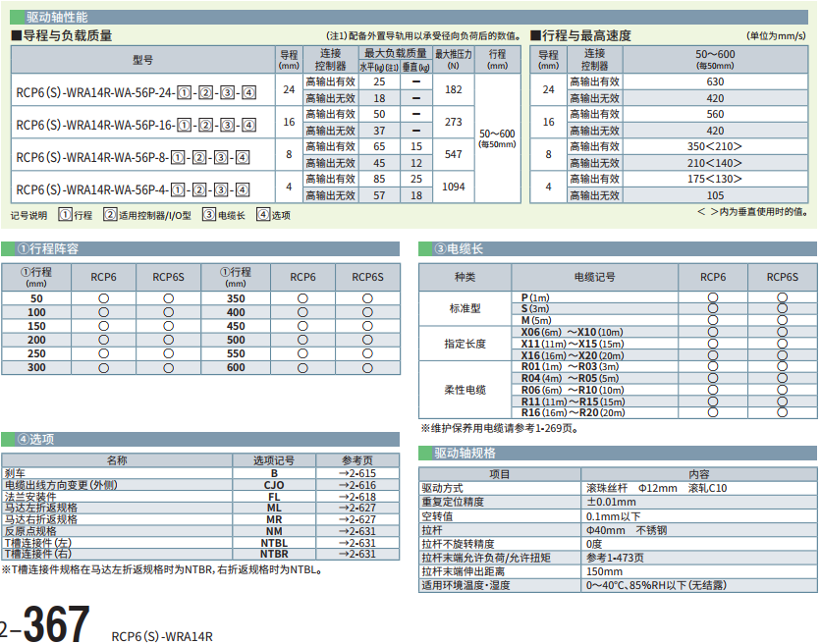Click the 适用环境温度·湿度 row label
The image size is (821, 644).
(466, 585)
